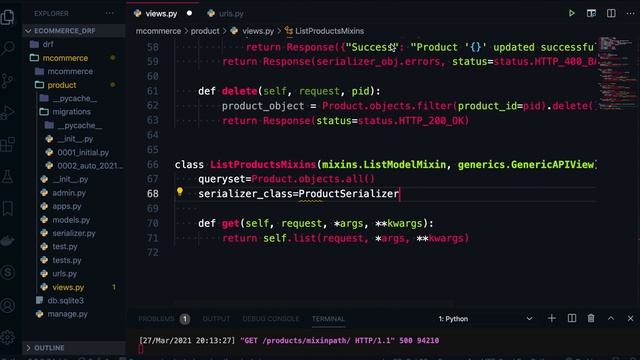Viewport: 640px width, 360px height.
Task: Open models.py in the explorer
Action: pos(71,220)
